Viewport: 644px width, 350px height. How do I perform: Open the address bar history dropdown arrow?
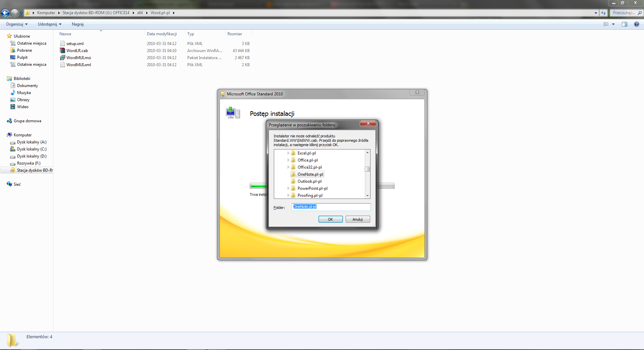click(x=596, y=13)
